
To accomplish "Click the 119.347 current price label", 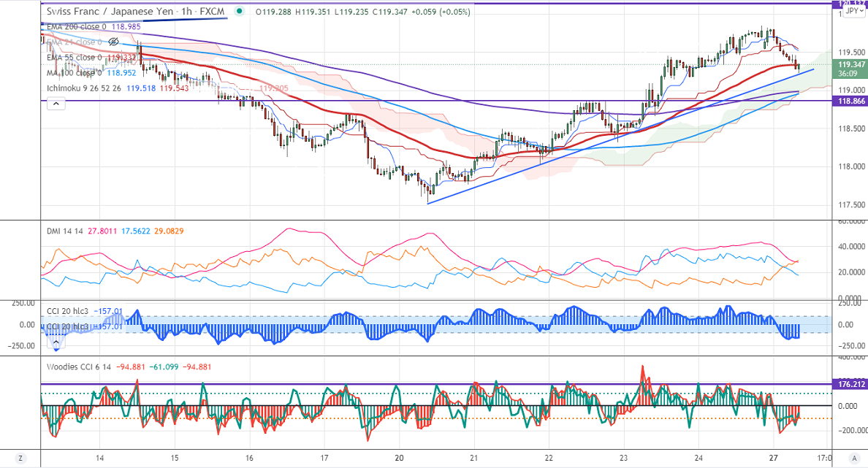I will (851, 65).
